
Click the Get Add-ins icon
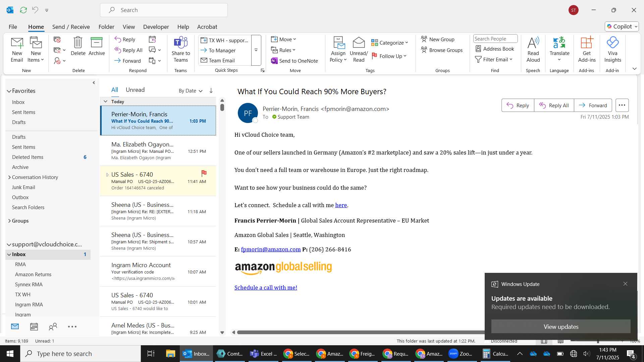[x=587, y=43]
